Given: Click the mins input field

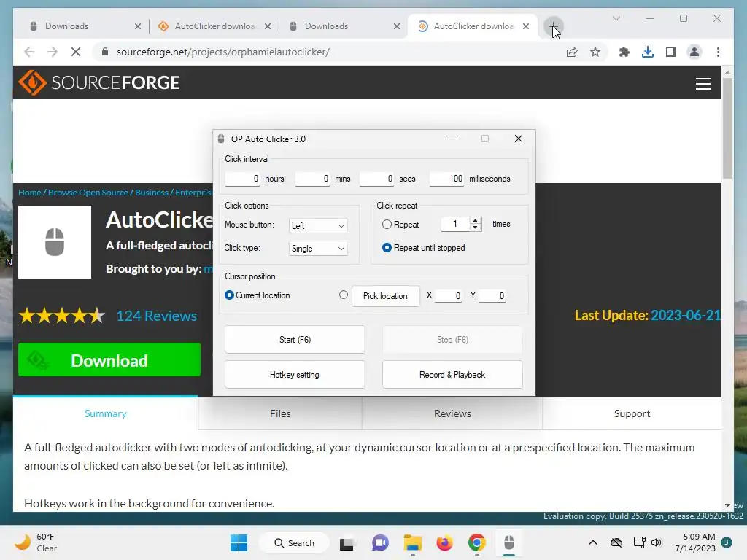Looking at the screenshot, I should pos(312,179).
